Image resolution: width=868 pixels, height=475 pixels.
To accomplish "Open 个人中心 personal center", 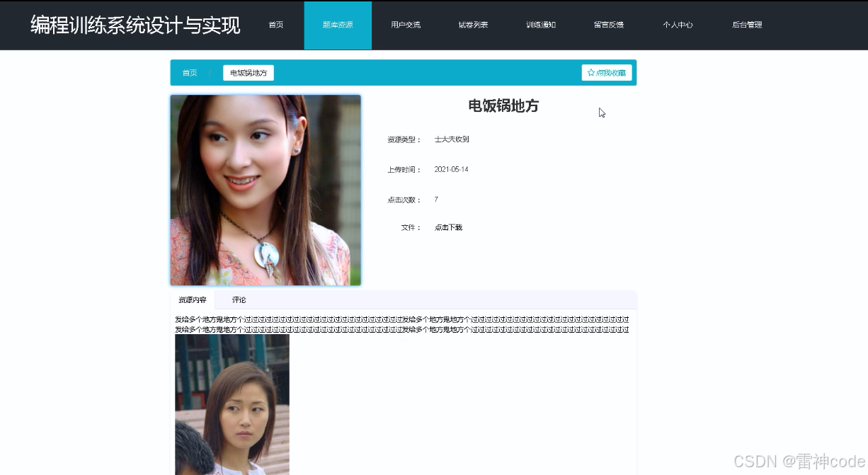I will click(677, 25).
